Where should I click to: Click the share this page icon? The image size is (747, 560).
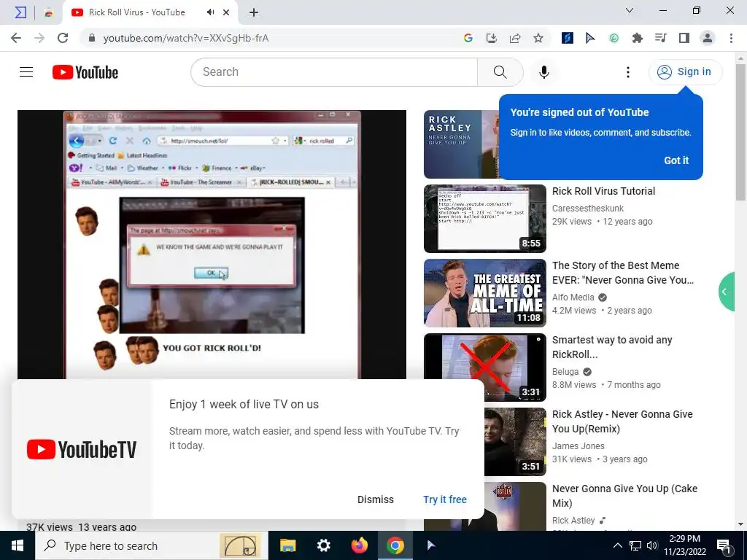[515, 38]
